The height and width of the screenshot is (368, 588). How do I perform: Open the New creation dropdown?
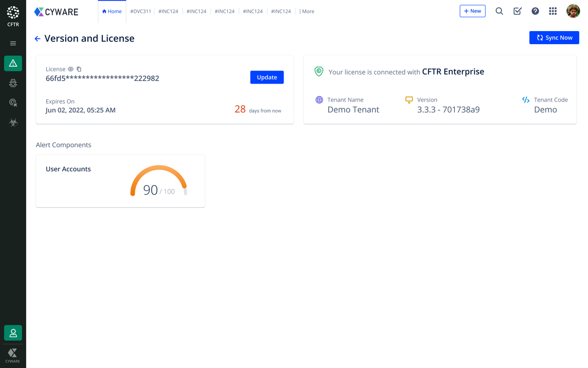click(x=472, y=11)
